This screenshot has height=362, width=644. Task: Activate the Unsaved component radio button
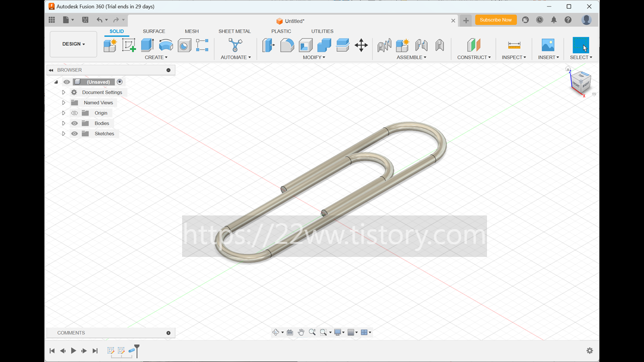(x=120, y=82)
